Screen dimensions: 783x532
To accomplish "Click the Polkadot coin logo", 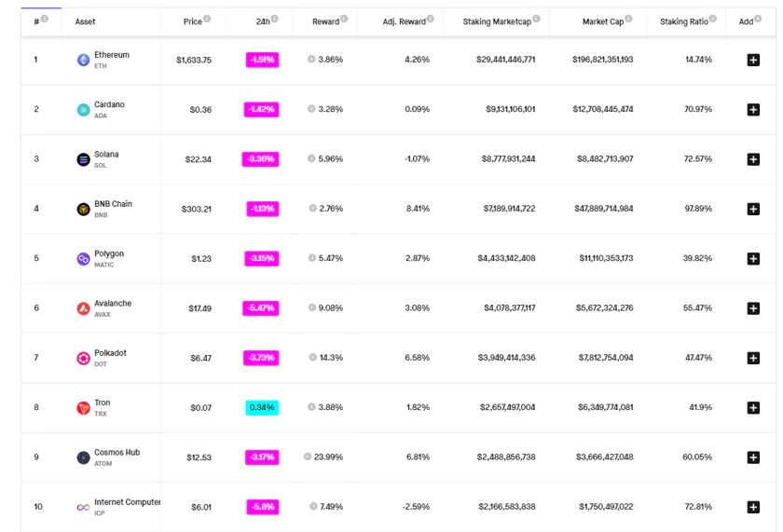I will (83, 358).
